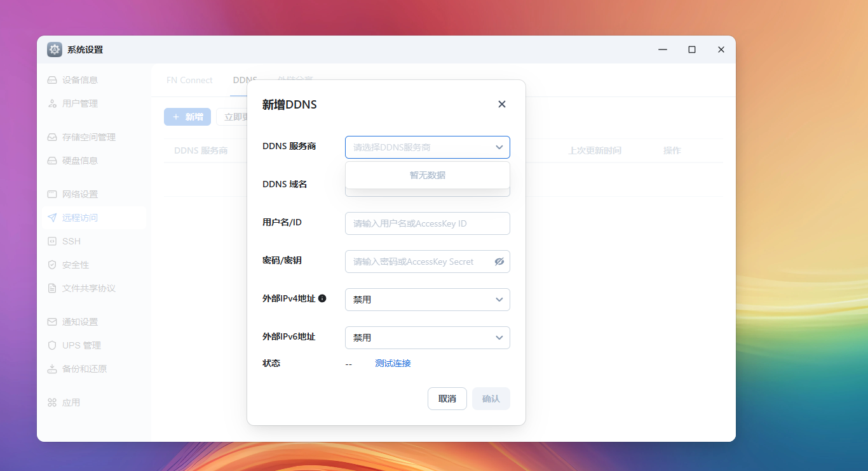Click the info icon beside 外部IPv4地址
This screenshot has height=471, width=868.
pos(322,298)
